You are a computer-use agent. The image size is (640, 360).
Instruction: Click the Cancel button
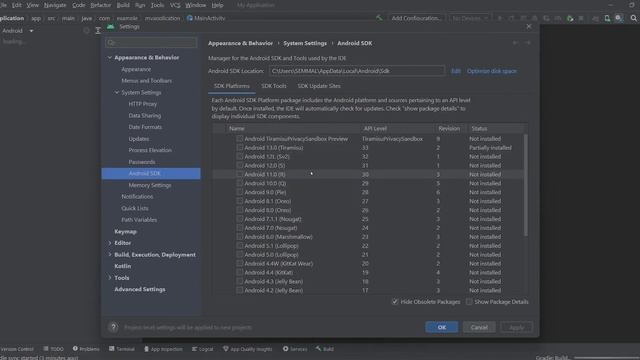(x=479, y=327)
